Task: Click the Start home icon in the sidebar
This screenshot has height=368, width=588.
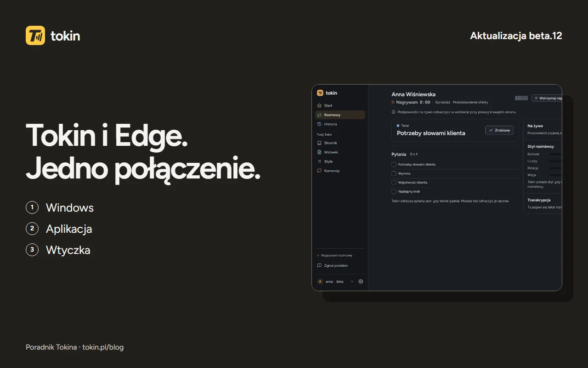Action: [319, 106]
